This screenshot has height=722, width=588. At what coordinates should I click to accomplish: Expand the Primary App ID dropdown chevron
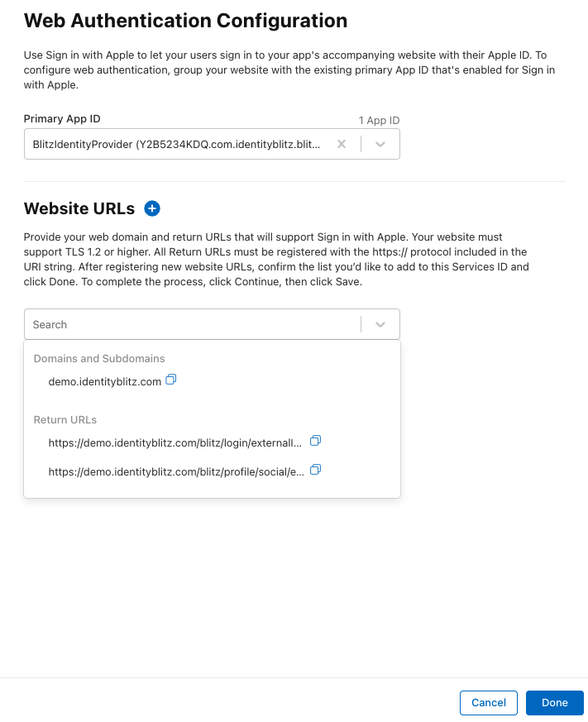(x=380, y=144)
